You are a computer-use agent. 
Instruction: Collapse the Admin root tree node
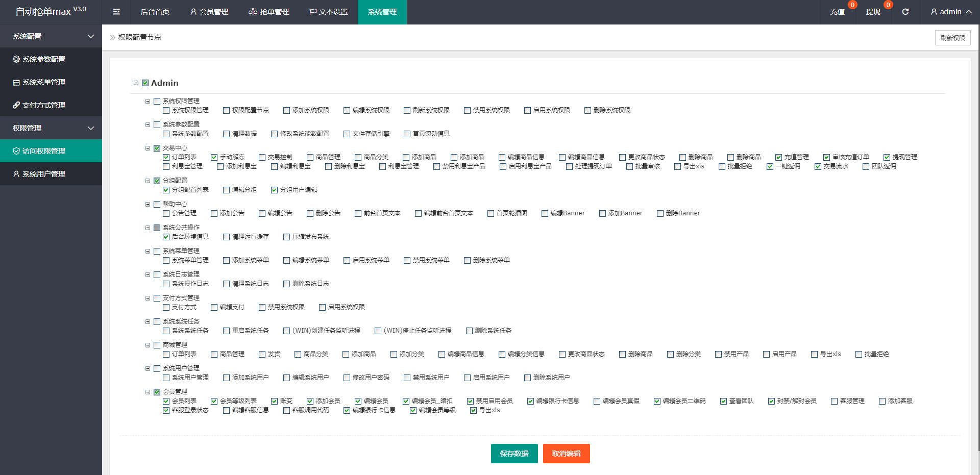pos(136,83)
